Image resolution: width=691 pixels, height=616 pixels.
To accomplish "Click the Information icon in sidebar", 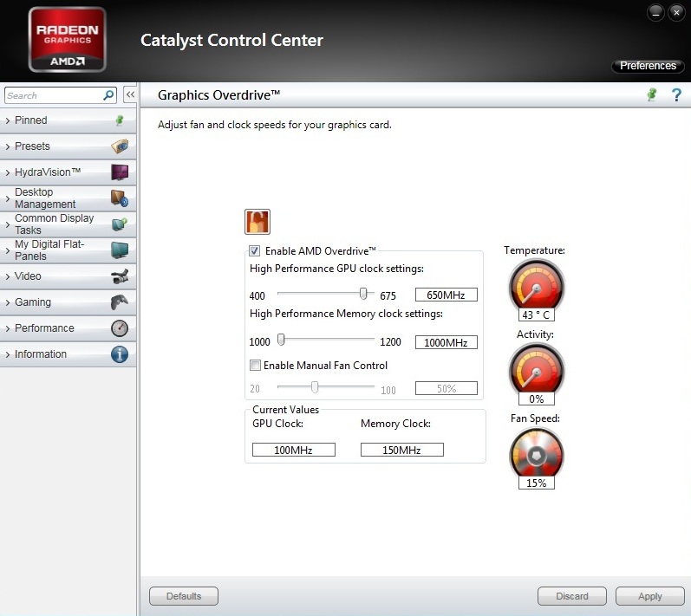I will pos(120,354).
